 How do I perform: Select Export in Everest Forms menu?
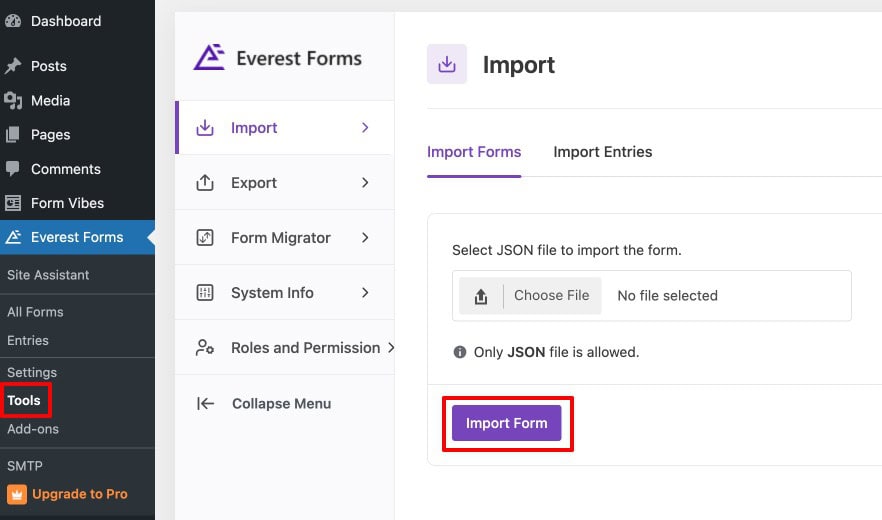tap(285, 183)
